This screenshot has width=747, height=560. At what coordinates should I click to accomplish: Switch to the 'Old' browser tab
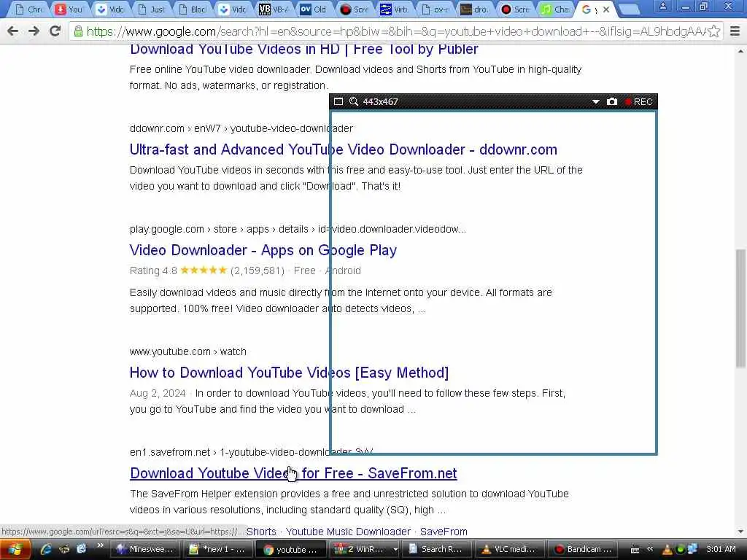click(316, 9)
